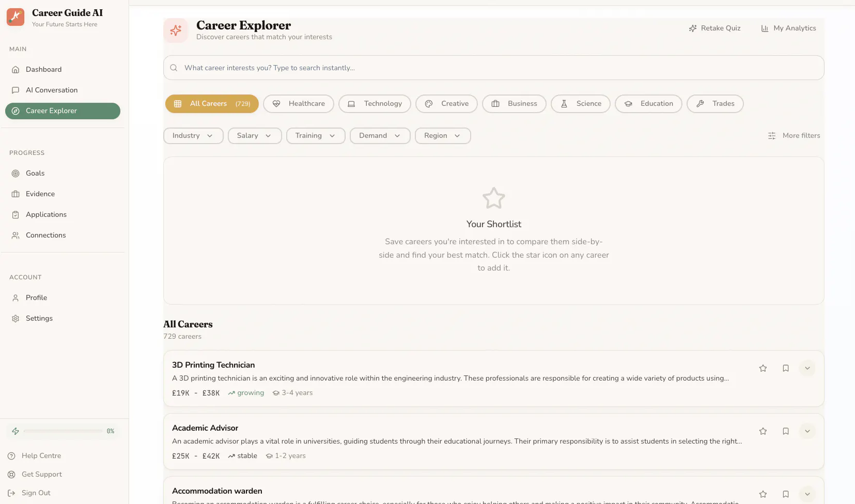The image size is (855, 504).
Task: Click the sparkle icon beside Career Explorer heading
Action: pyautogui.click(x=176, y=30)
